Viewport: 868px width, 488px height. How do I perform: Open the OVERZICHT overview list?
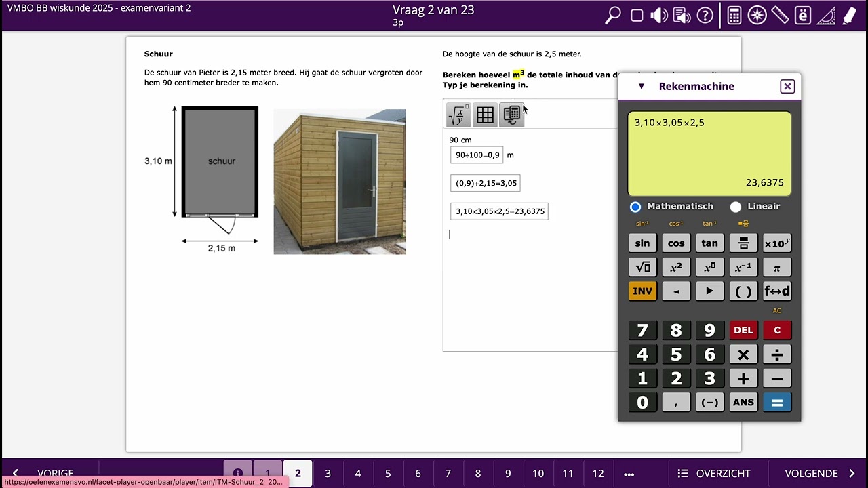pyautogui.click(x=714, y=474)
